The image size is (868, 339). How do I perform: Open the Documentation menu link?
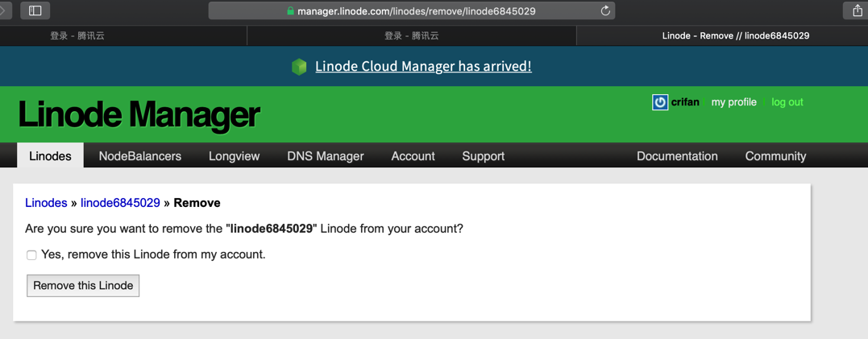(x=677, y=156)
